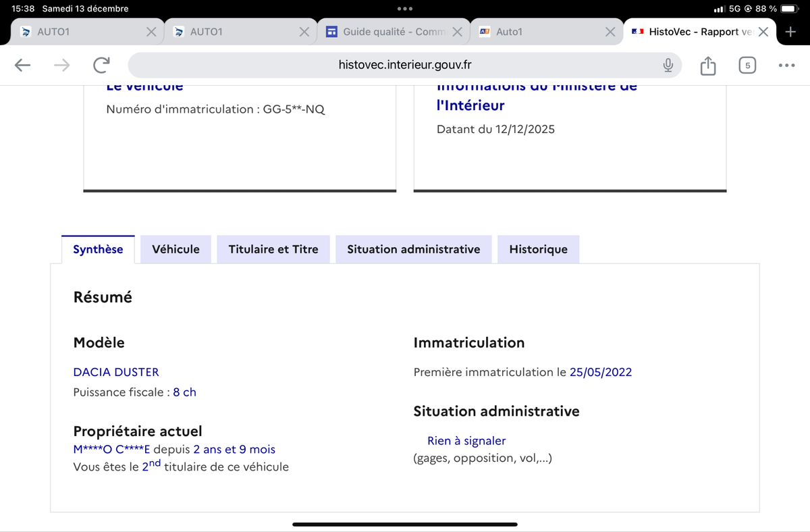
Task: Tap the clock showing 15:38
Action: pos(23,9)
